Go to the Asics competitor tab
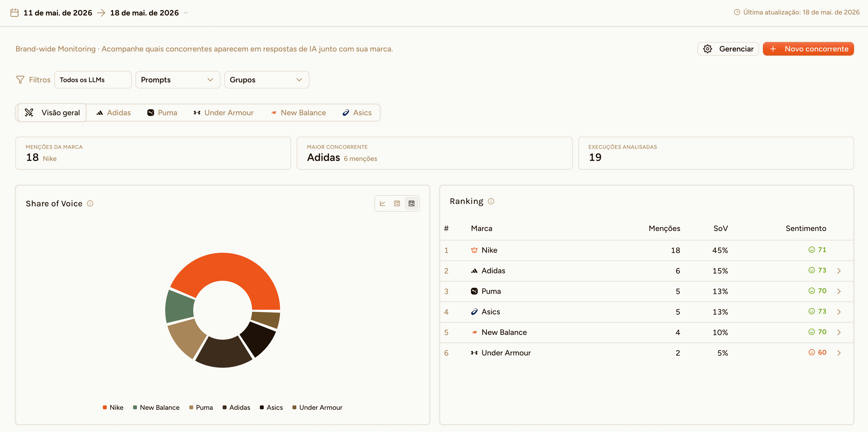 (357, 113)
